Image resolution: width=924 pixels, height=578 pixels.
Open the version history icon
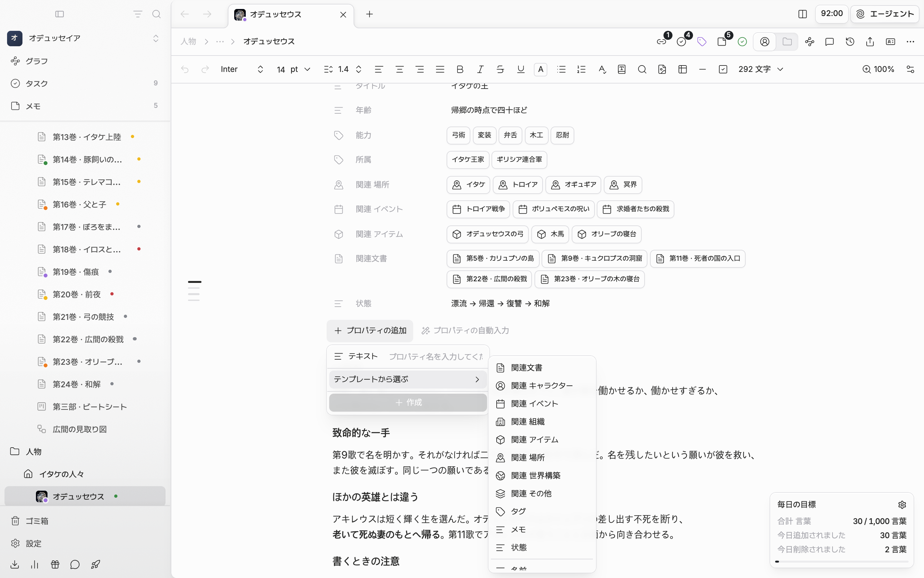850,42
